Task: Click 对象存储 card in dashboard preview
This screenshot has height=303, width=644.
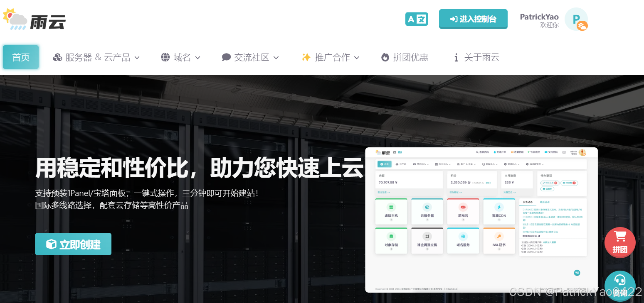Action: 391,240
